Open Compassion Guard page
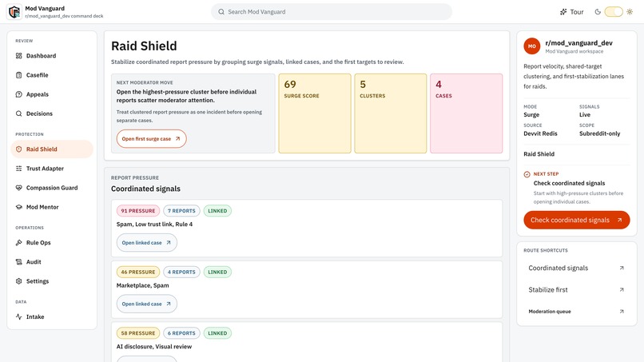Image resolution: width=644 pixels, height=362 pixels. tap(52, 188)
